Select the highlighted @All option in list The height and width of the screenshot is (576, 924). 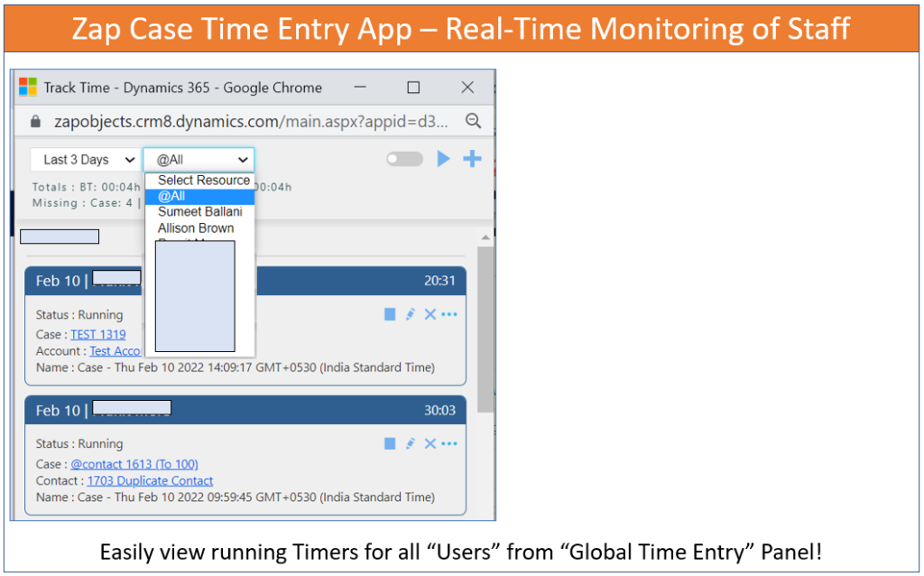point(199,196)
